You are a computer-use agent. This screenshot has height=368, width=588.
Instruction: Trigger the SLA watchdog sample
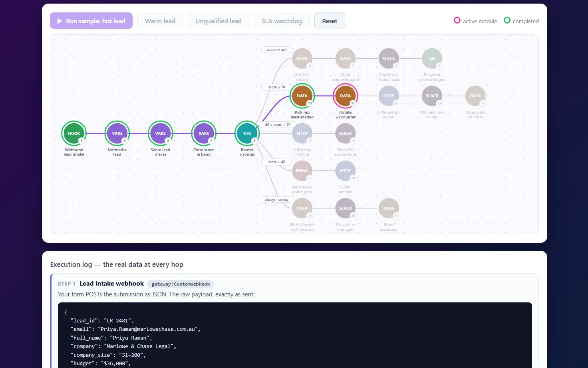click(282, 21)
